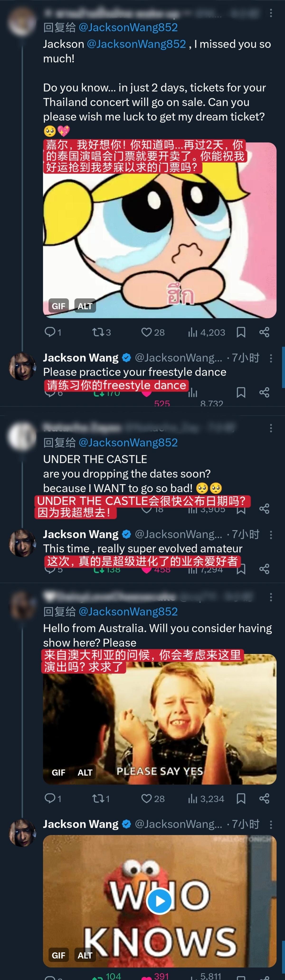This screenshot has width=285, height=980.
Task: Bookmark the Thailand concert ticket reply
Action: (241, 332)
